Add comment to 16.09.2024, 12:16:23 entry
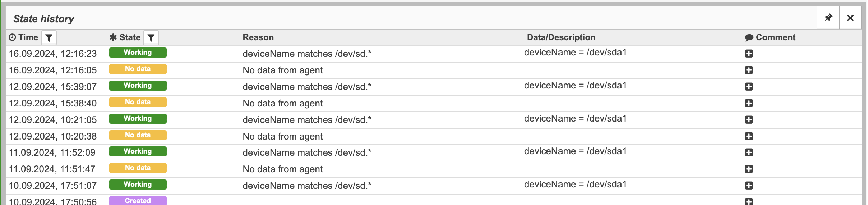This screenshot has height=205, width=868. click(x=749, y=54)
